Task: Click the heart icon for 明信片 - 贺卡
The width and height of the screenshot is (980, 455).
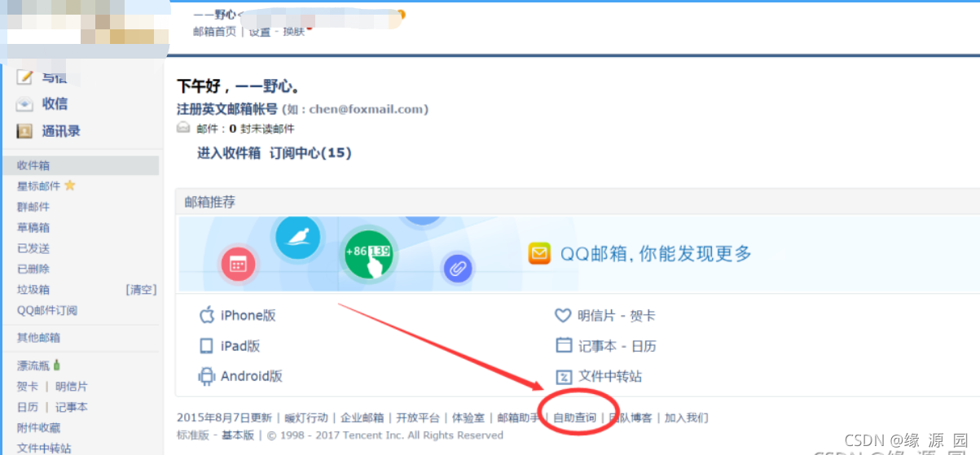Action: click(563, 315)
